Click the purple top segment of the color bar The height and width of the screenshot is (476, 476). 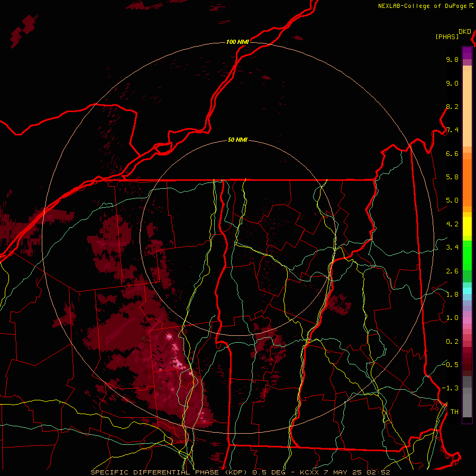(x=467, y=53)
